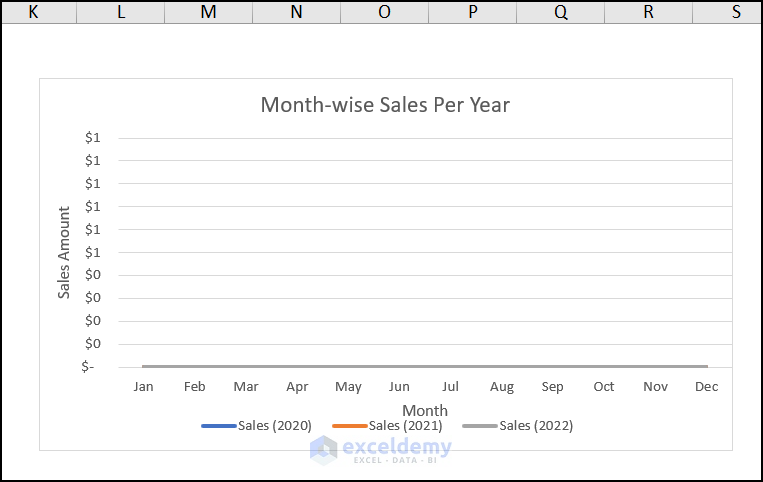Select the chart title Month-wise Sales Per Year
This screenshot has height=482, width=763.
click(x=385, y=105)
